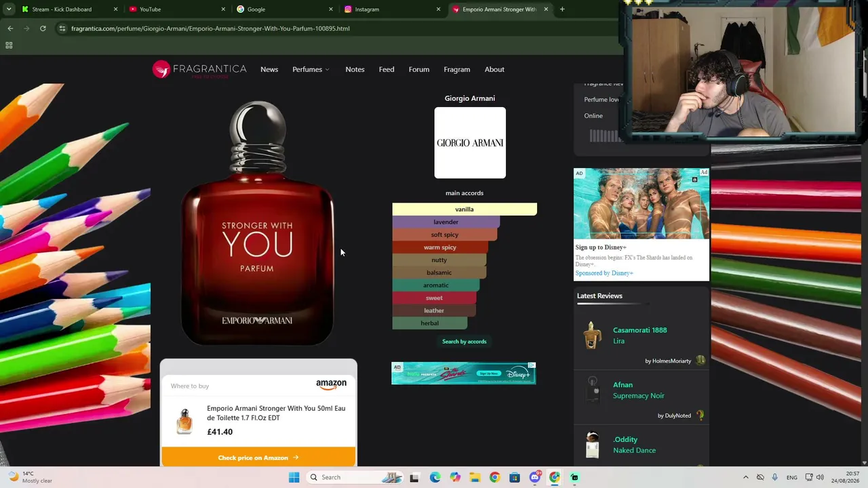Open Copilot from the taskbar
This screenshot has height=488, width=868.
click(x=455, y=477)
